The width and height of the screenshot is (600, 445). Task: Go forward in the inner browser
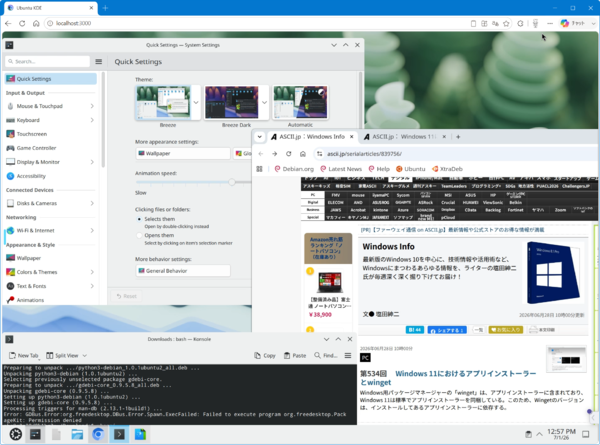[274, 154]
